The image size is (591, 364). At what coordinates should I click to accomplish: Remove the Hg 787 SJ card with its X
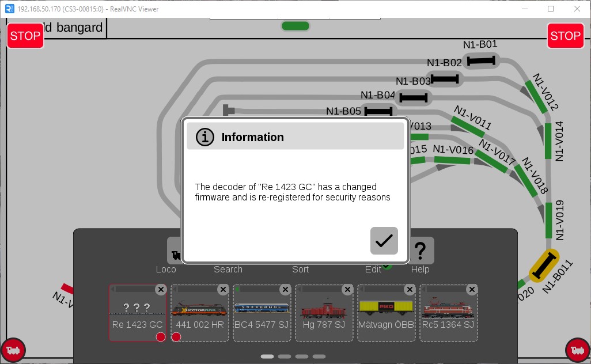347,289
